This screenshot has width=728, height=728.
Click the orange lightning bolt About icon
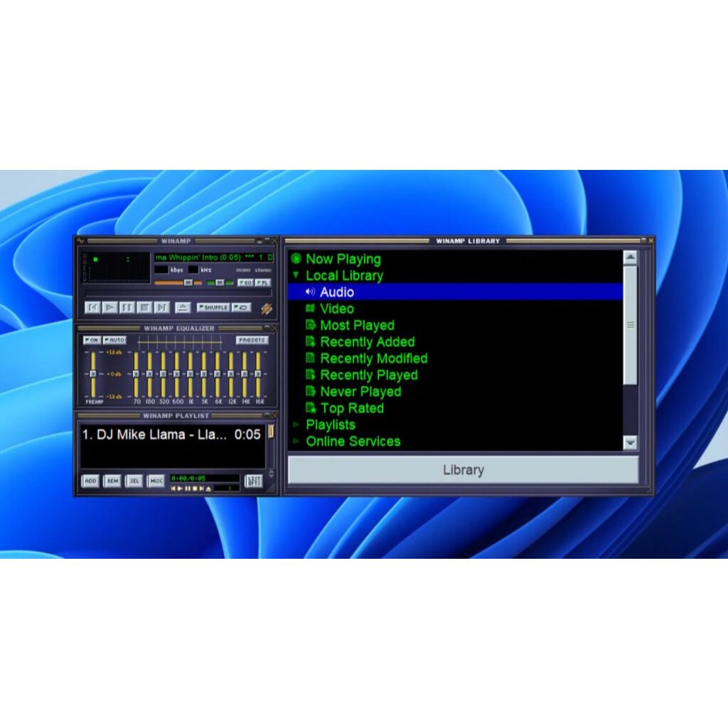click(x=267, y=309)
